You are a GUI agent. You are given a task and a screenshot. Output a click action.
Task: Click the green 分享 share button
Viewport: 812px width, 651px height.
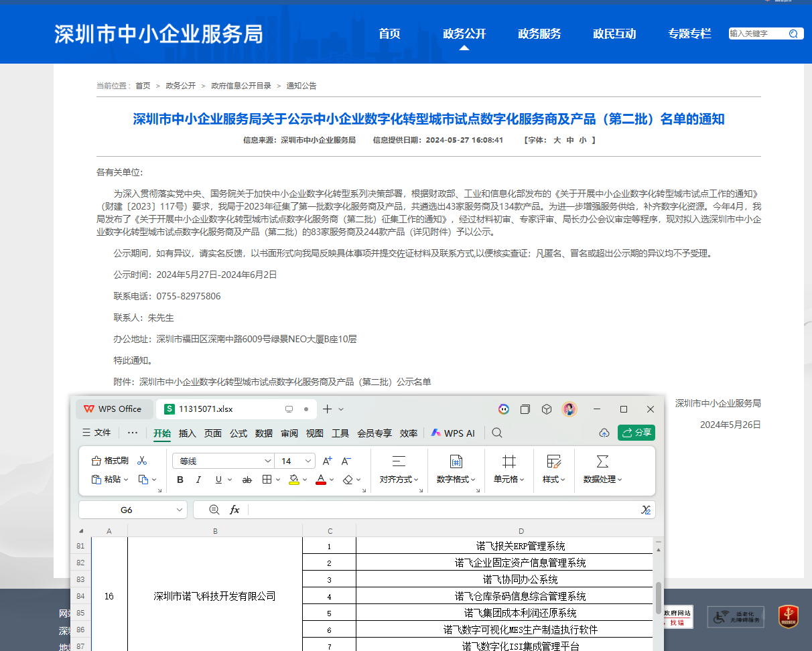[x=636, y=433]
